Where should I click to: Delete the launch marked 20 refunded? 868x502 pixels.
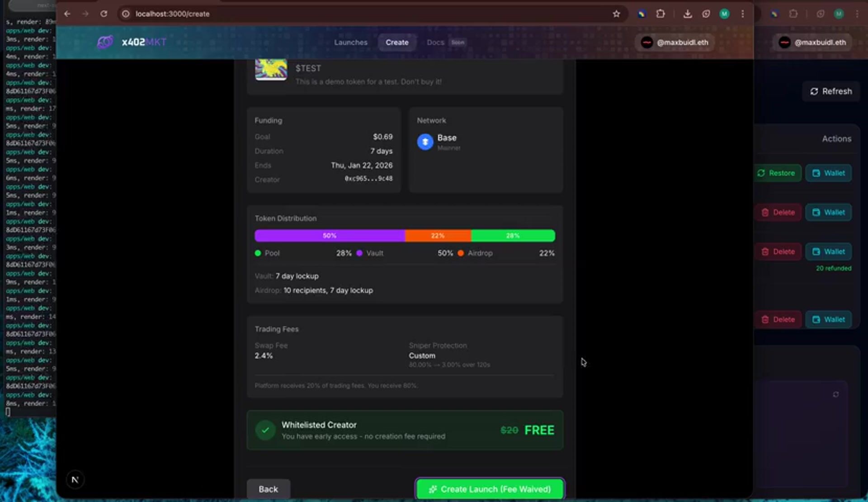(x=778, y=251)
